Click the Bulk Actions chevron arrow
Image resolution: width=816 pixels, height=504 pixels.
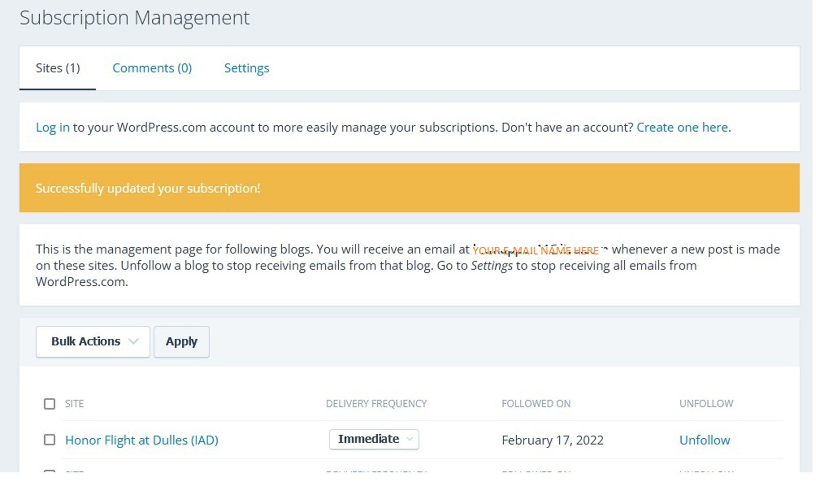pyautogui.click(x=133, y=341)
